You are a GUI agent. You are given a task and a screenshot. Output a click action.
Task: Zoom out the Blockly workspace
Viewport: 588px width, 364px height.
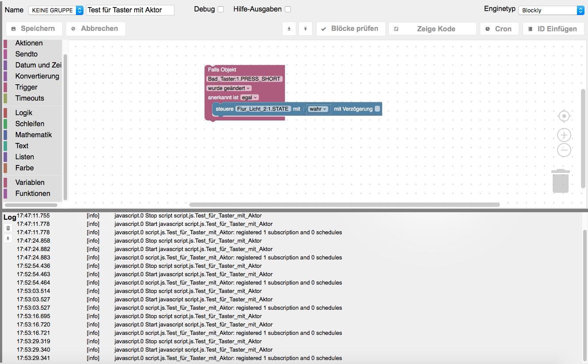click(564, 150)
